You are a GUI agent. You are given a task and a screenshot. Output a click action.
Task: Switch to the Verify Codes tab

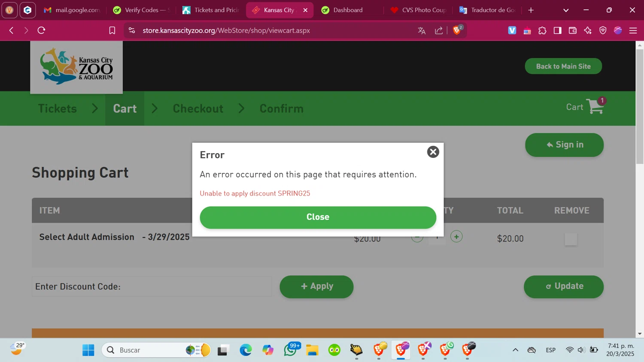pyautogui.click(x=142, y=10)
